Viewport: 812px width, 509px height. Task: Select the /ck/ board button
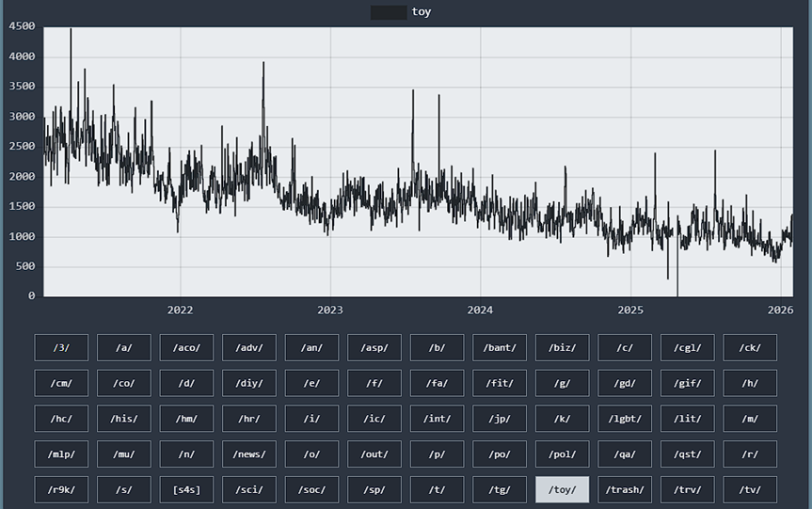click(x=750, y=347)
